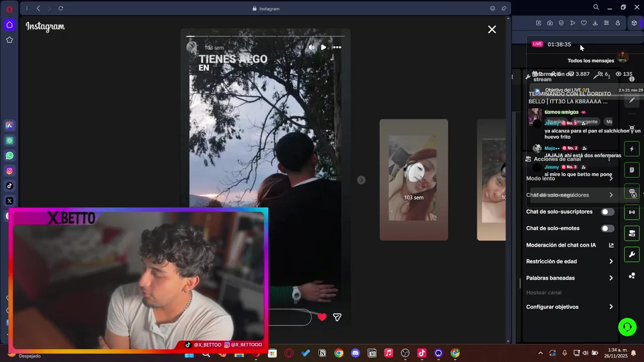Click the story progress bar
Viewport: 644px width, 362px height.
tap(265, 36)
